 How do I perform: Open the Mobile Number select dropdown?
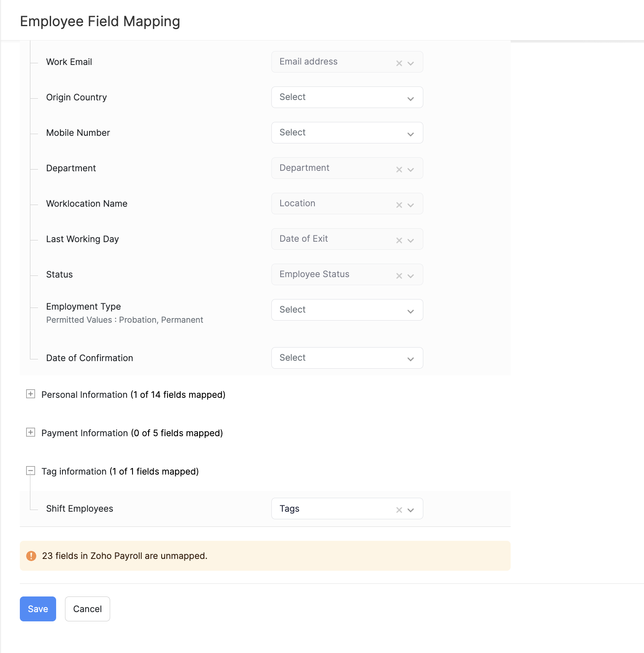(x=347, y=133)
